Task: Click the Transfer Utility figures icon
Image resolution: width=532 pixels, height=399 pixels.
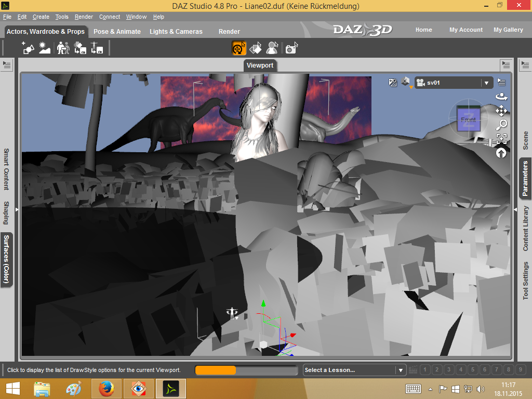Action: [x=63, y=48]
